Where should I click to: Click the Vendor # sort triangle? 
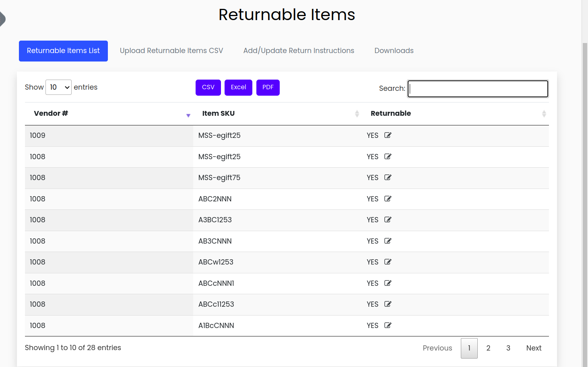point(188,115)
